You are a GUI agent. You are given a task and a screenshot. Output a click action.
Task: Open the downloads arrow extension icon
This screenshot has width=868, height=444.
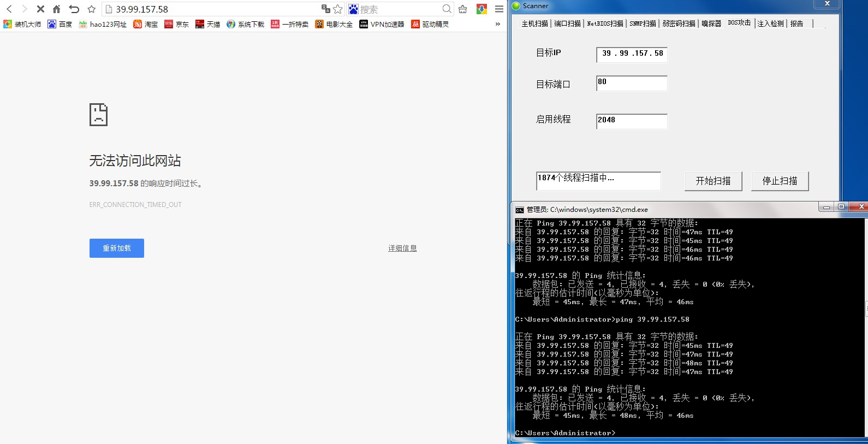(481, 9)
